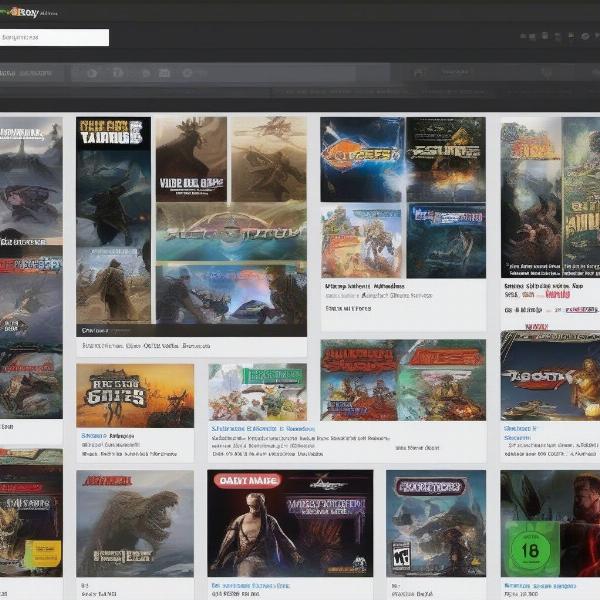Click the folder-like box icon in grey toolbar
Image resolution: width=600 pixels, height=600 pixels.
pos(164,73)
